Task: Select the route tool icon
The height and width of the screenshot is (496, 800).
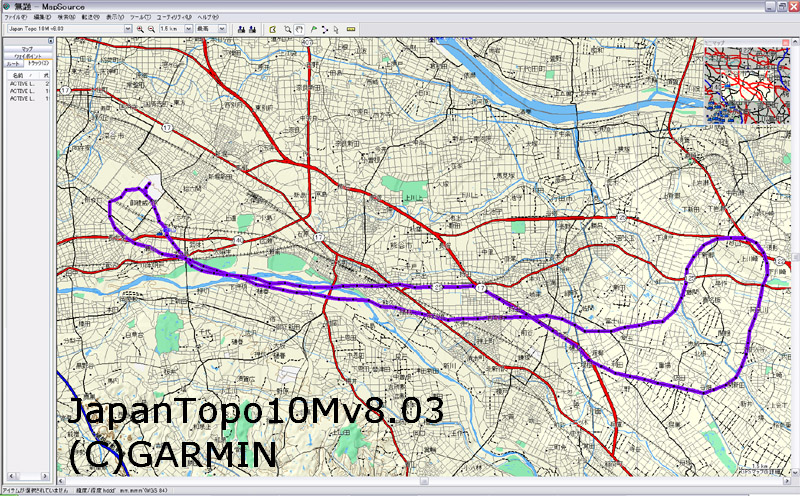Action: [325, 29]
